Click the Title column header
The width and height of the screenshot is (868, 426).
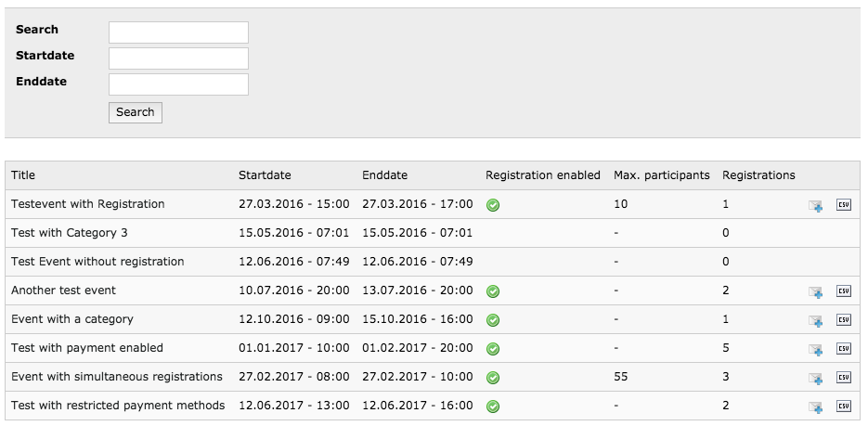23,175
